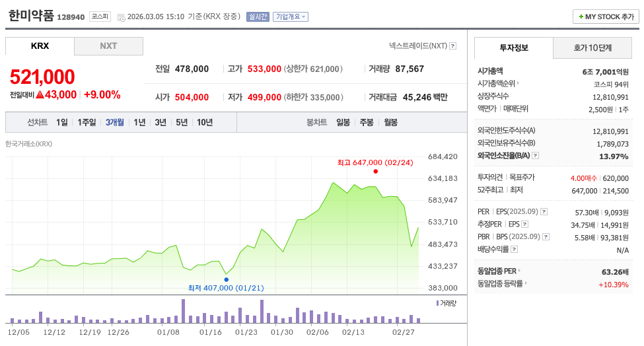This screenshot has width=644, height=346.
Task: Select 3개월 line chart range
Action: coord(114,122)
